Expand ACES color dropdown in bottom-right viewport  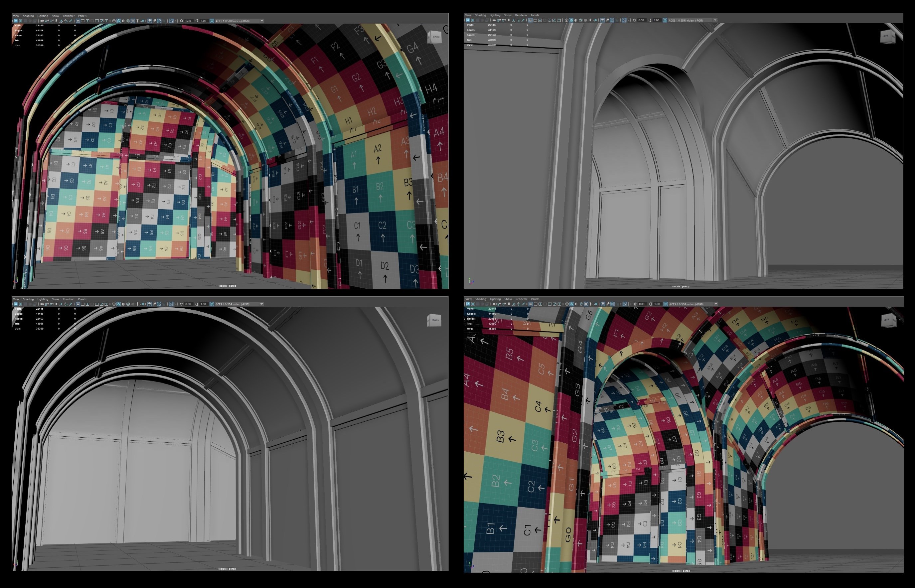tap(716, 304)
